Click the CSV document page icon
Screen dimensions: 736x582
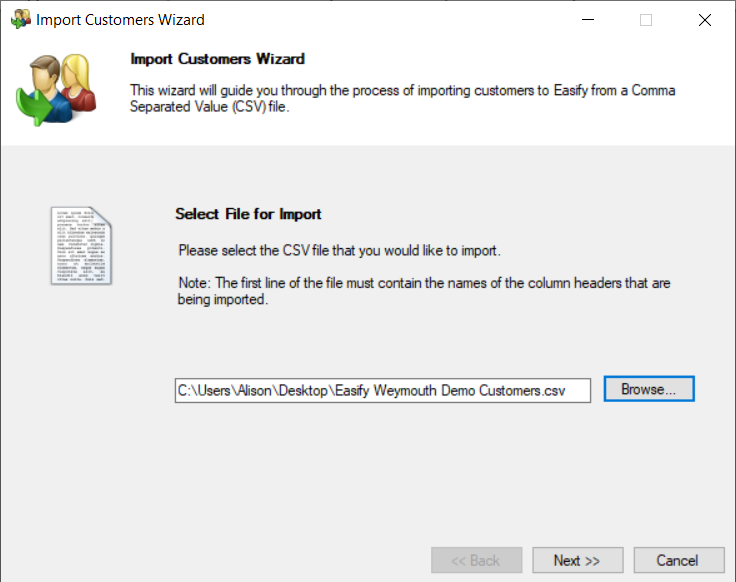pos(81,245)
